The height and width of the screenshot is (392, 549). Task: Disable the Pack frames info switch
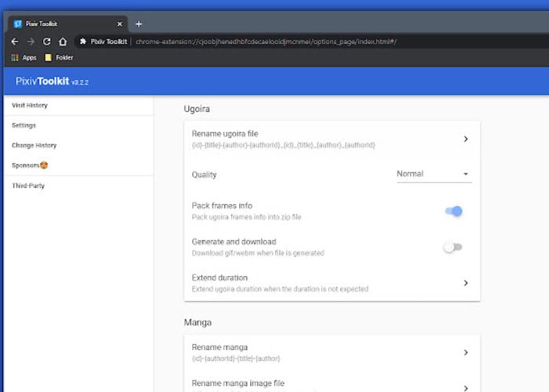tap(454, 211)
